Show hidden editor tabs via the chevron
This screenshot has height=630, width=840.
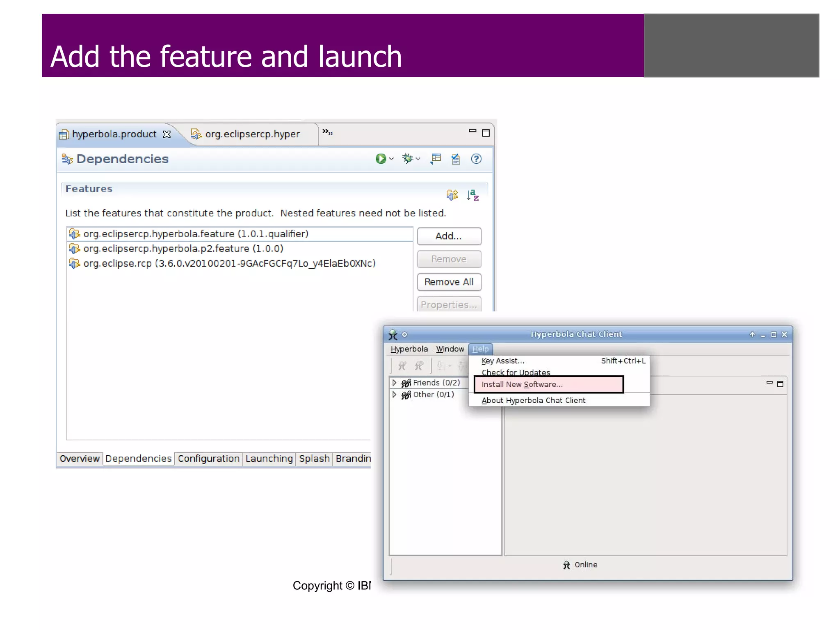point(327,132)
